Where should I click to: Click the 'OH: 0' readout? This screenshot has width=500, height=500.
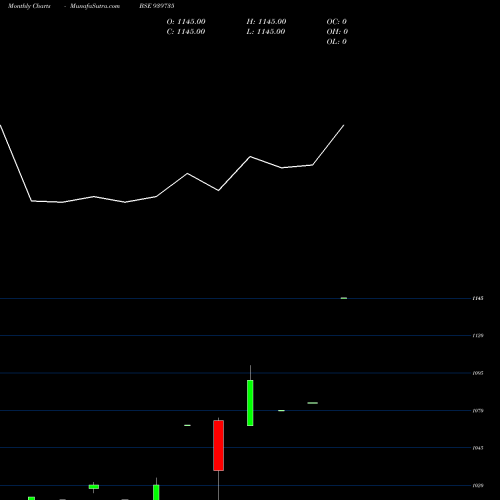(337, 32)
